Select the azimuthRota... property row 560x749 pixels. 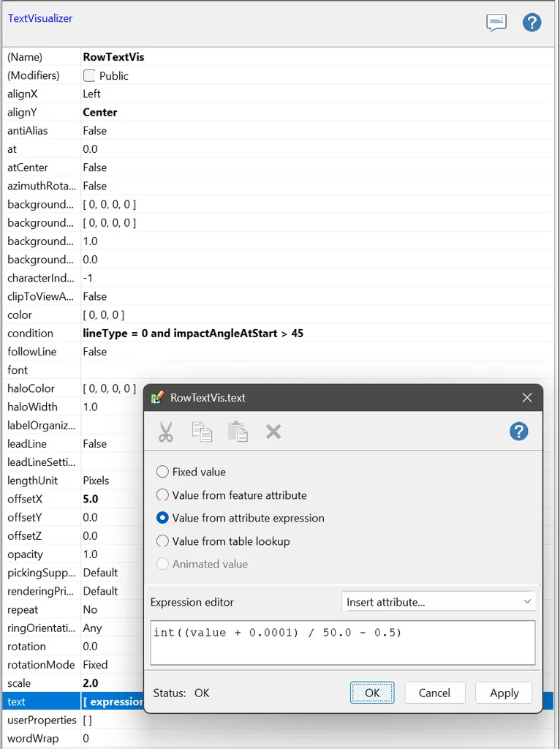click(278, 186)
